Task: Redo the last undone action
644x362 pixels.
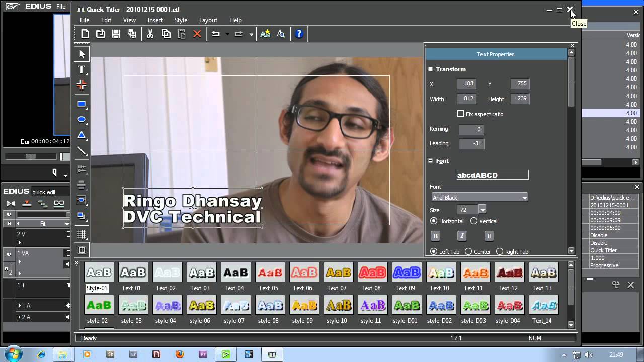Action: tap(239, 34)
